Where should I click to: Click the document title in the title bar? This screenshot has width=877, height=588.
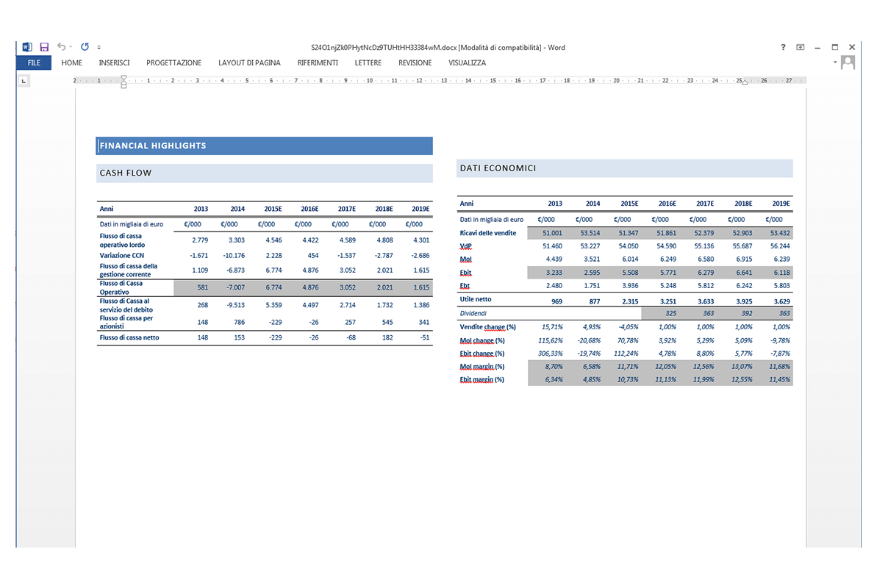[438, 48]
